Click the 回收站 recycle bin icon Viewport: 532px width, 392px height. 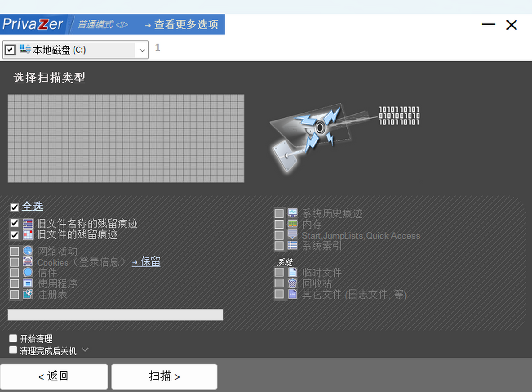tap(293, 283)
